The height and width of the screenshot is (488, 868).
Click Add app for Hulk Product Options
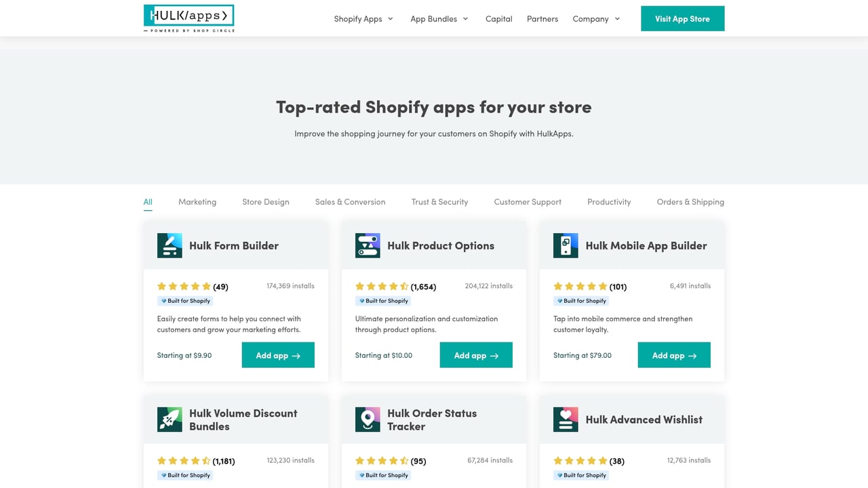click(x=476, y=354)
